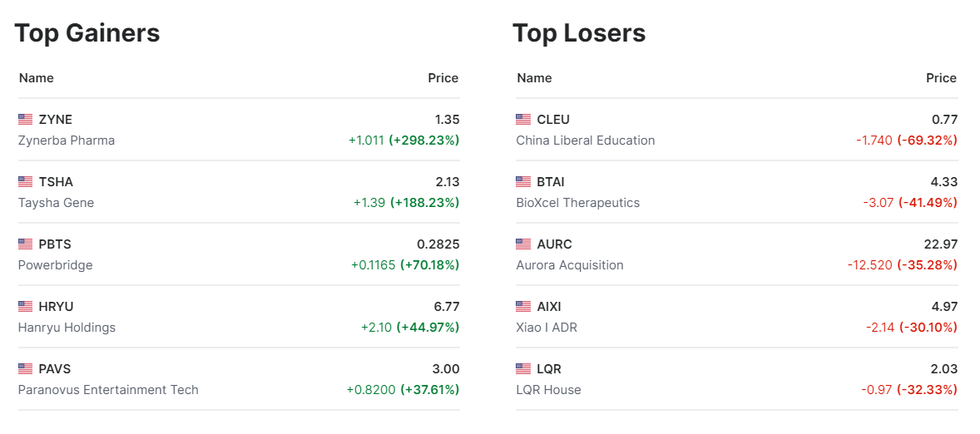Click the US flag icon beside CLEU
This screenshot has width=980, height=434.
click(523, 120)
